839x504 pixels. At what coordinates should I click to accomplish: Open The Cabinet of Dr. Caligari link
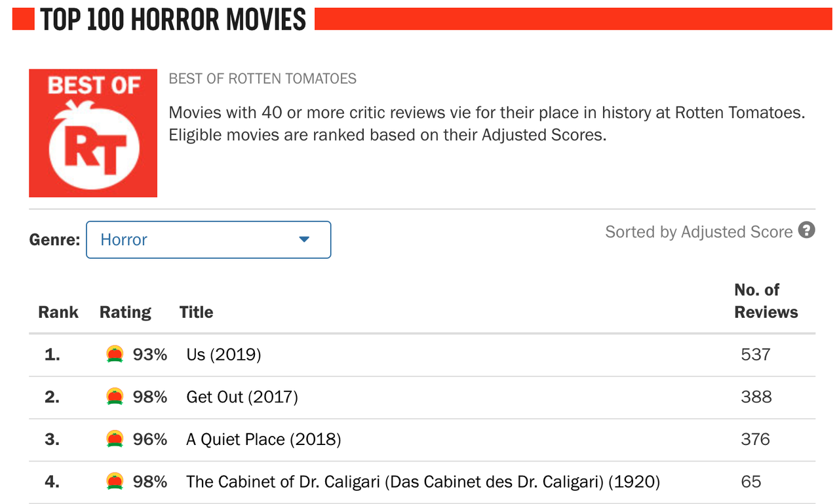(x=423, y=482)
